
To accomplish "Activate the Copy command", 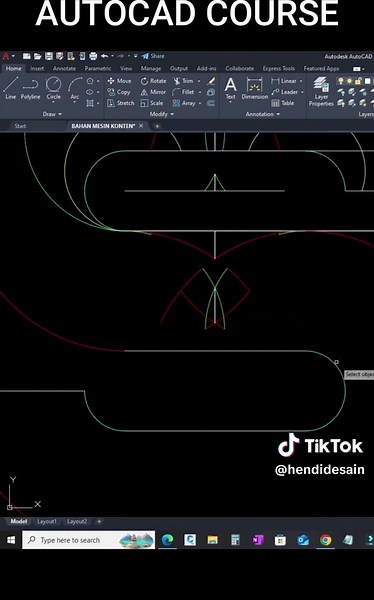I will point(119,92).
